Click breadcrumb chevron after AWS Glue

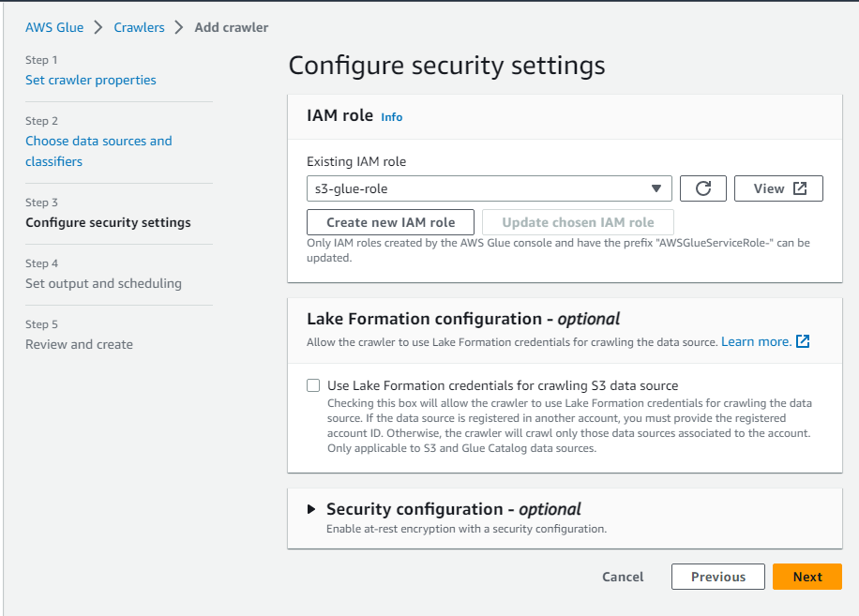tap(98, 27)
